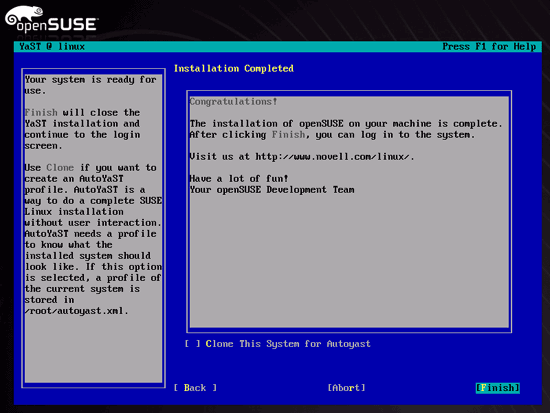Click the highlighted Finish word in the help panel
This screenshot has width=550, height=413.
(x=41, y=113)
